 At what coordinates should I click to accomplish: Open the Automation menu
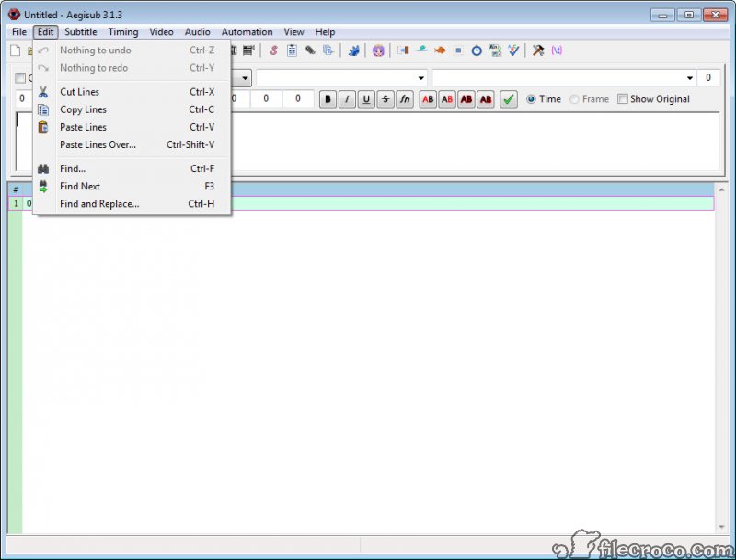(x=247, y=32)
